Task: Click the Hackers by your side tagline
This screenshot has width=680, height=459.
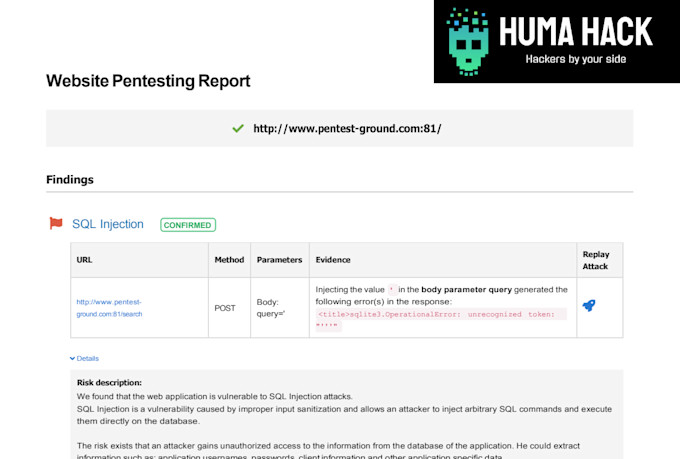Action: [575, 59]
